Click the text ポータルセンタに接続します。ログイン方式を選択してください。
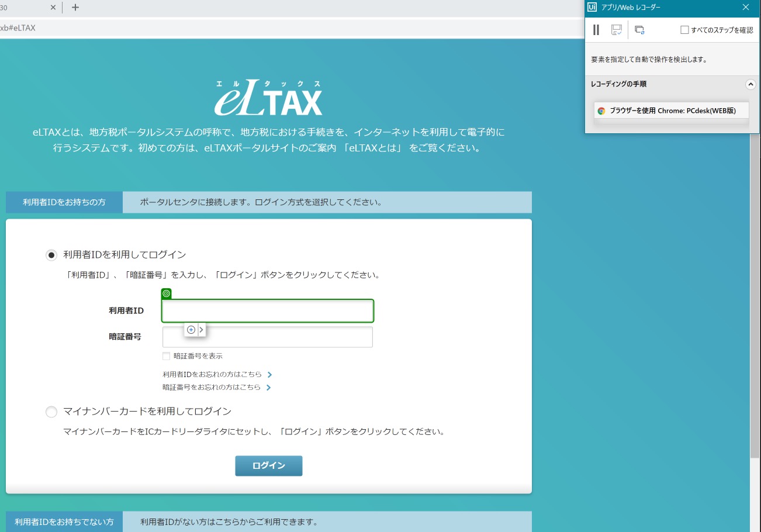The image size is (761, 532). point(261,203)
